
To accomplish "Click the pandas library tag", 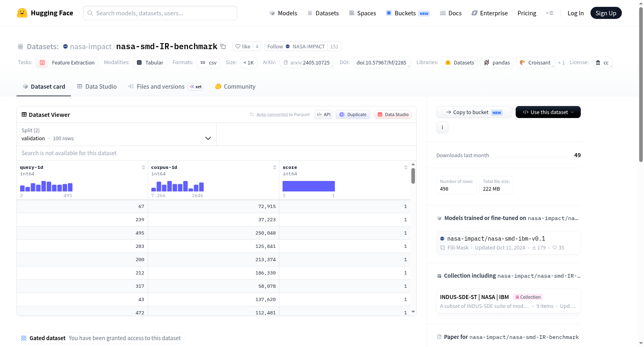I will coord(497,62).
